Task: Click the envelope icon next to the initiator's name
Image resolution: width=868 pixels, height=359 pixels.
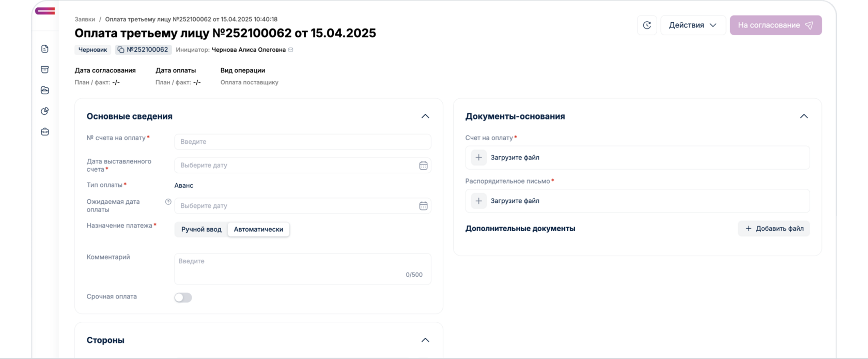Action: coord(291,50)
